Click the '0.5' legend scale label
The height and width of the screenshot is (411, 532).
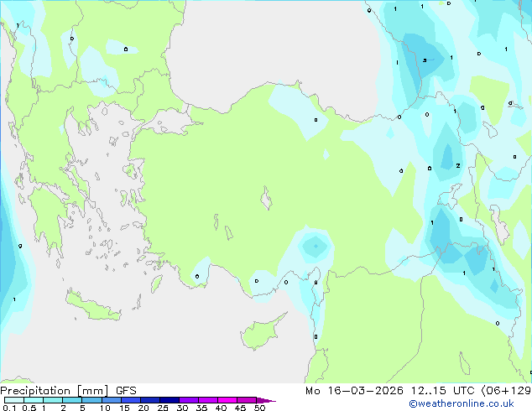[x=29, y=408]
